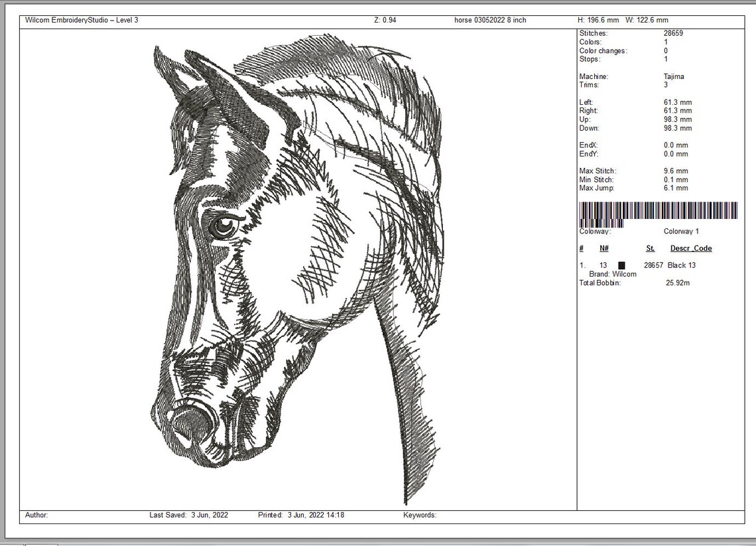This screenshot has height=546, width=756.
Task: Click the Colorway 1 selector
Action: [681, 231]
